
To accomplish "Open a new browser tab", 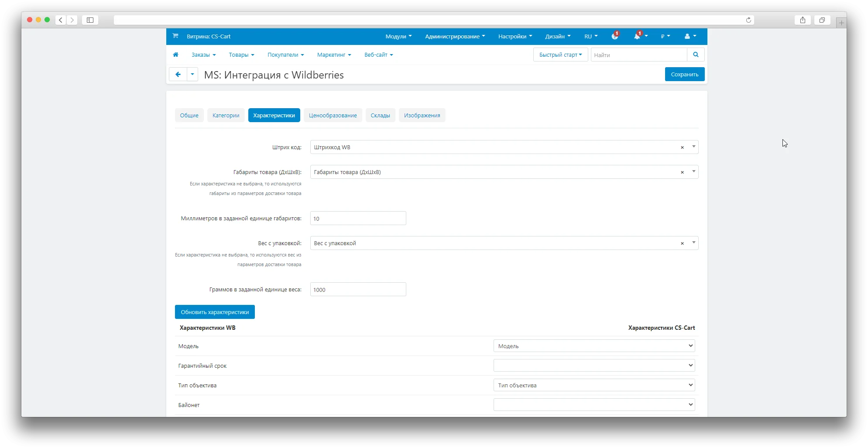I will coord(841,23).
